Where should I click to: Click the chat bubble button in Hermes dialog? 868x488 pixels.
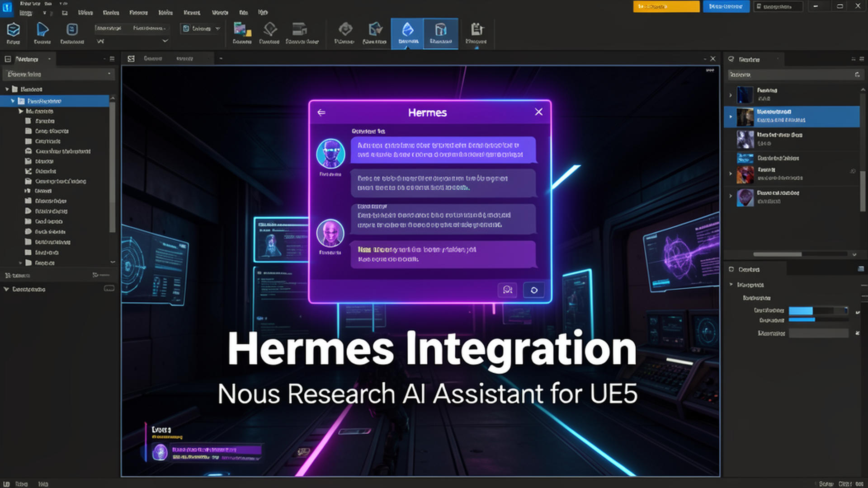507,290
